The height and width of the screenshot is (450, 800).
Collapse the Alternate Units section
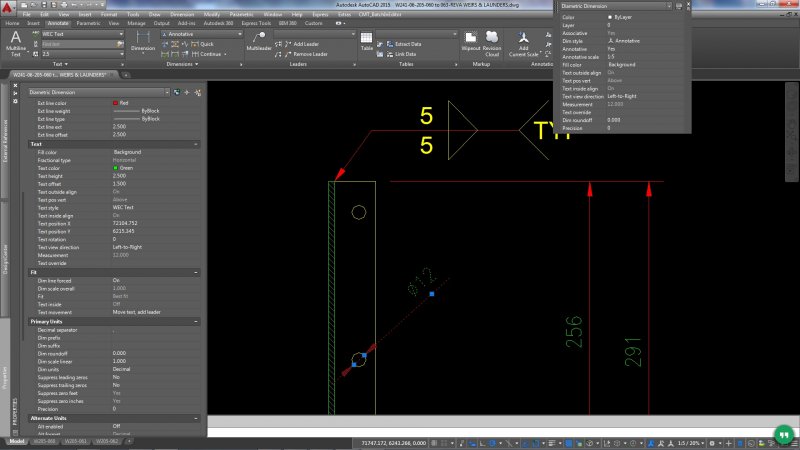coord(196,418)
